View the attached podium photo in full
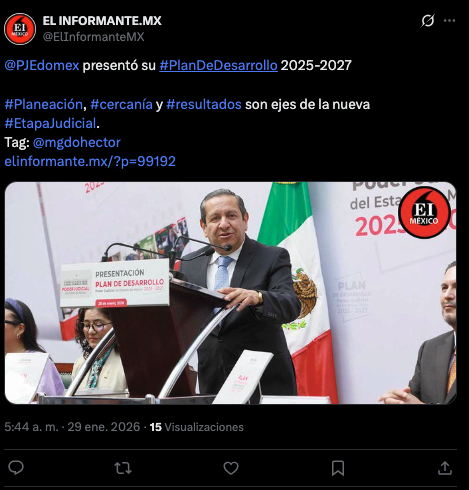The image size is (469, 490). point(230,293)
